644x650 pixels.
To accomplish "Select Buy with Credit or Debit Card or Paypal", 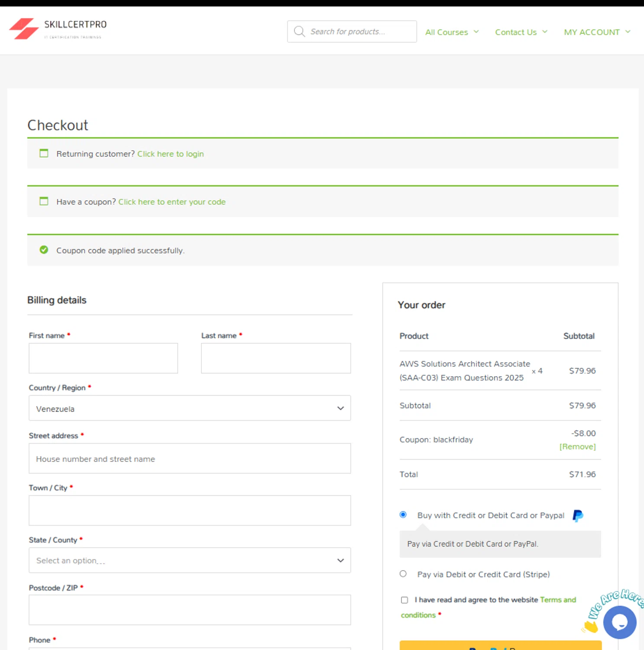I will pos(403,514).
